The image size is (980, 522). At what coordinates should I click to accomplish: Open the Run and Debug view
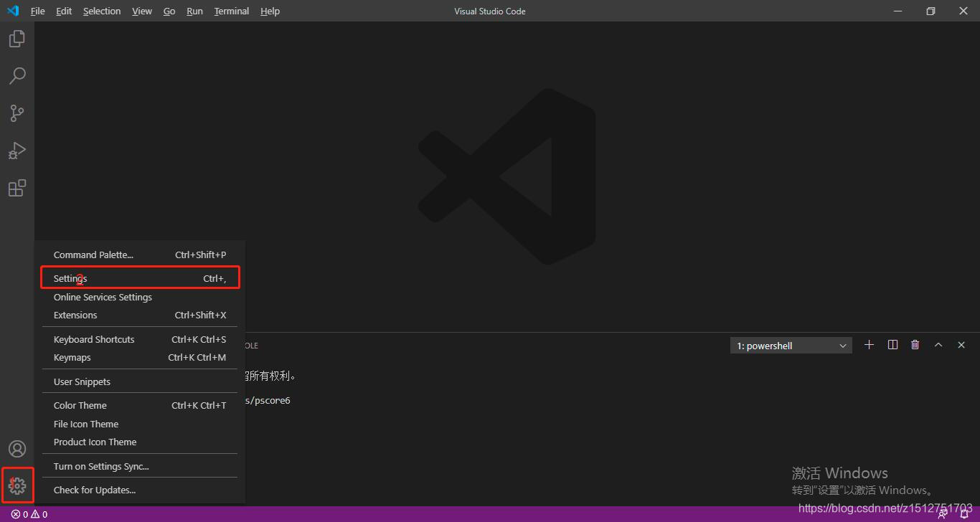point(17,151)
